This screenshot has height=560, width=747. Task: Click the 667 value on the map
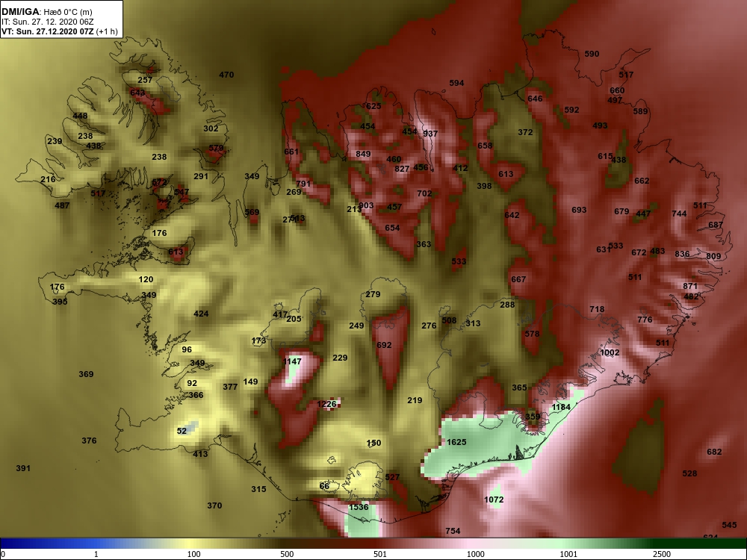518,279
